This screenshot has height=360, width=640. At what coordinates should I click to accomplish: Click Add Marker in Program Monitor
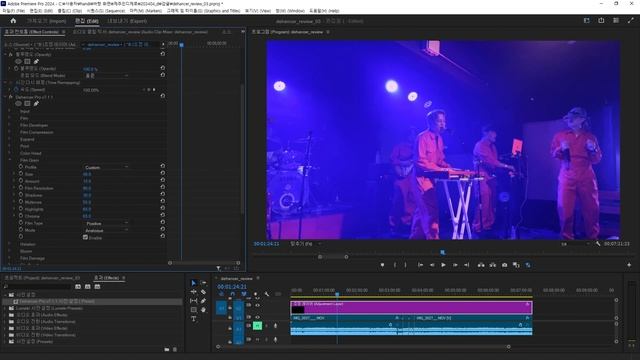pos(382,265)
